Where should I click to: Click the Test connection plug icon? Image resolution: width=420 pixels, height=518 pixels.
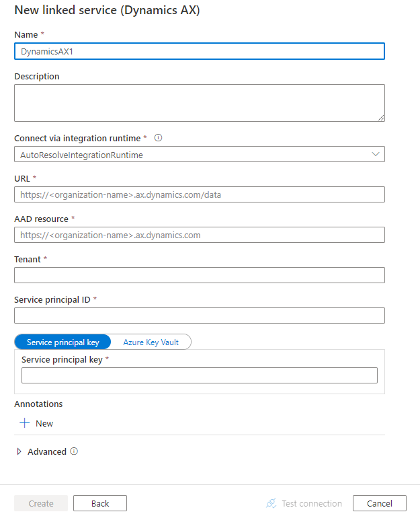[271, 503]
